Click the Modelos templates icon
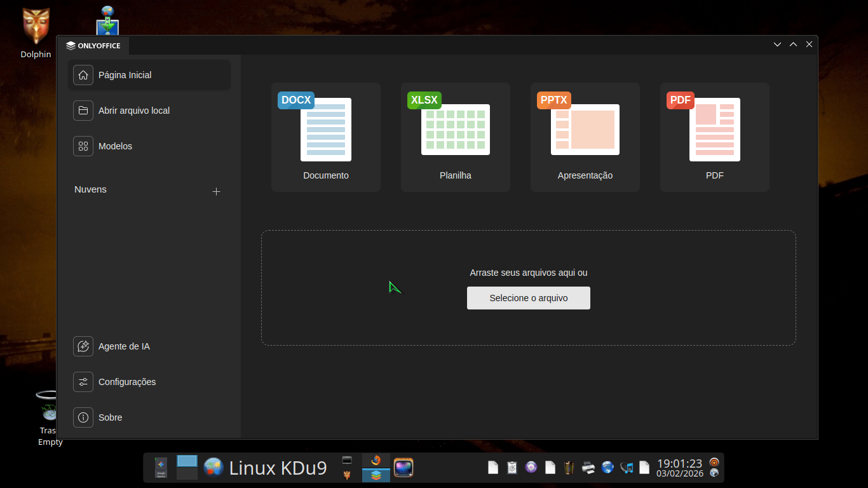Screen dimensions: 868x488 83,146
